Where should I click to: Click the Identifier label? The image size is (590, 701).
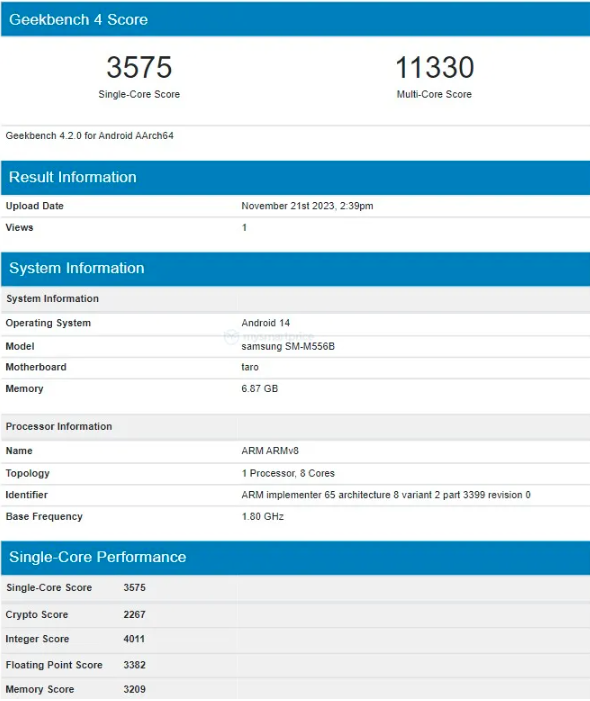click(26, 495)
